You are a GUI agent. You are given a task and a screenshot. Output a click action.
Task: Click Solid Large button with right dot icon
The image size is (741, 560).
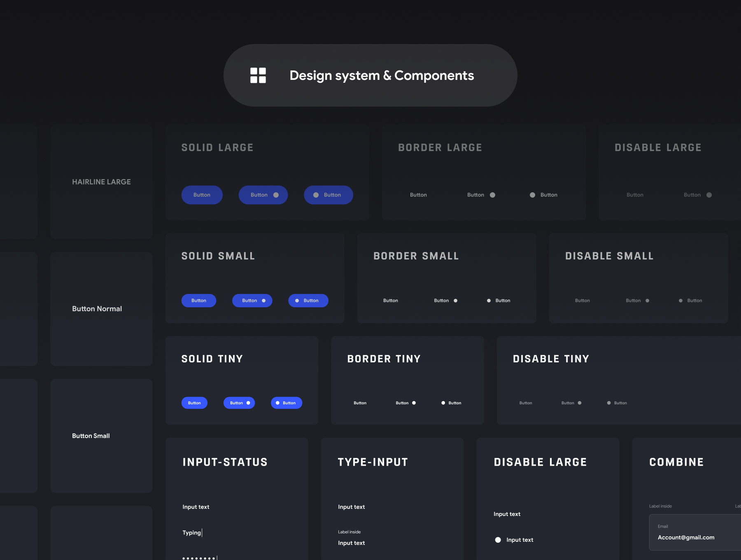pyautogui.click(x=263, y=195)
